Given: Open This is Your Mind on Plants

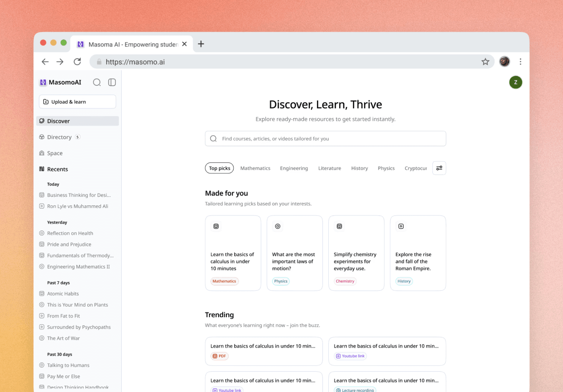Looking at the screenshot, I should coord(73,305).
